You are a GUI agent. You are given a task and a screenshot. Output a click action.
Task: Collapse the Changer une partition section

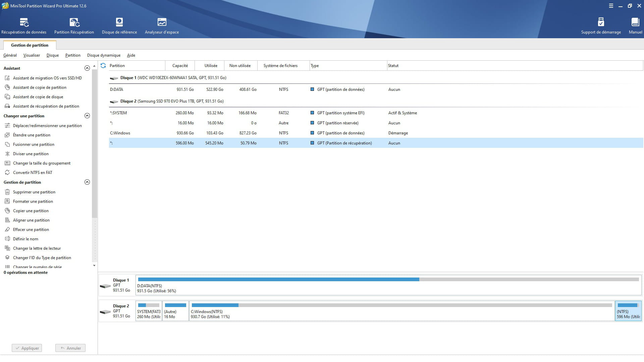[87, 116]
